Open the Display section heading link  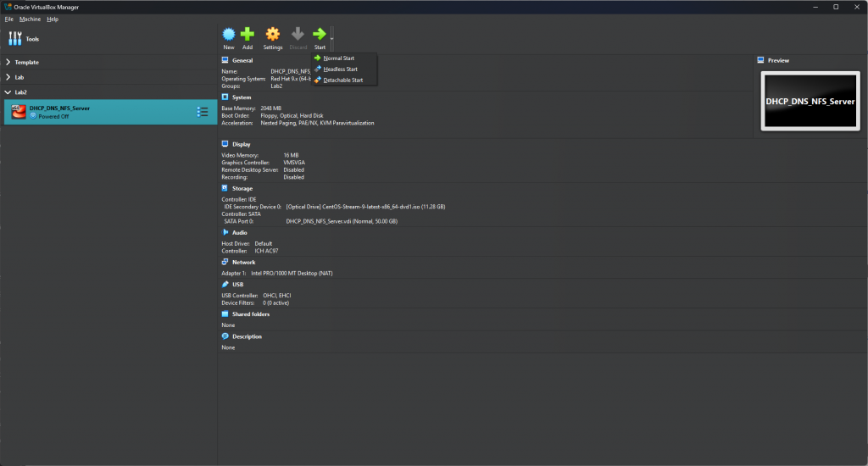pyautogui.click(x=242, y=144)
